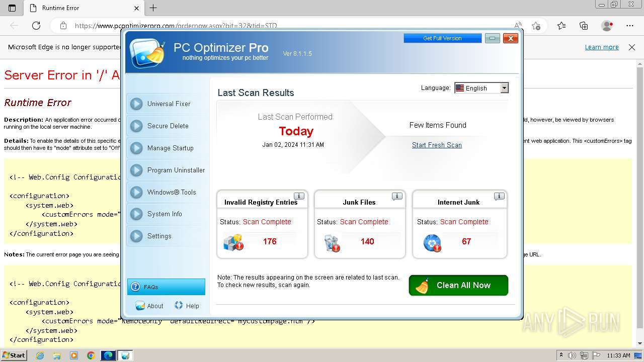Show info for Junk Files

(x=397, y=196)
